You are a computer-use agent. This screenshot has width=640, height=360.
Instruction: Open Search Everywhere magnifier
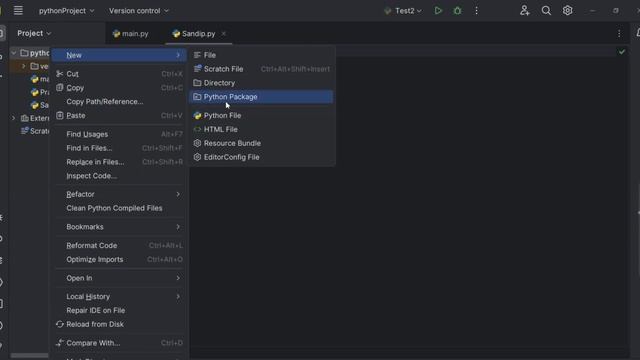[x=546, y=11]
